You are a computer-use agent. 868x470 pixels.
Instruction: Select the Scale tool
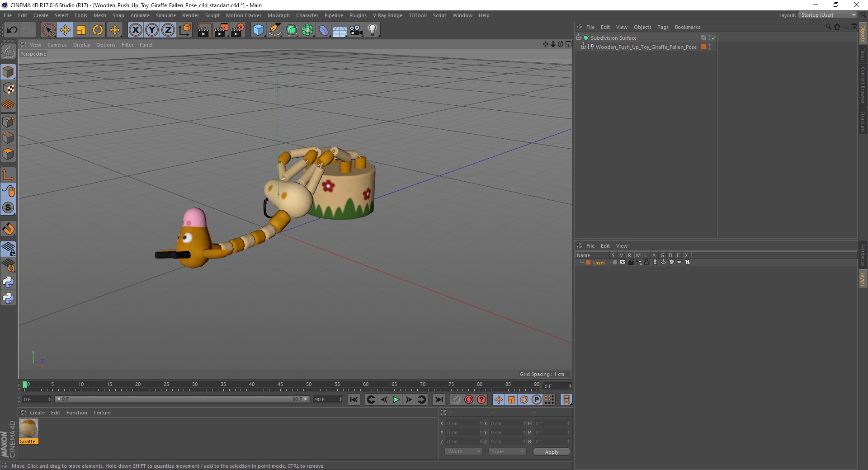pyautogui.click(x=81, y=30)
